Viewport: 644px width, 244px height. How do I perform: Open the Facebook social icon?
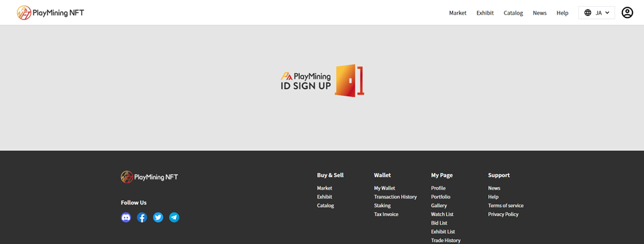[x=142, y=217]
